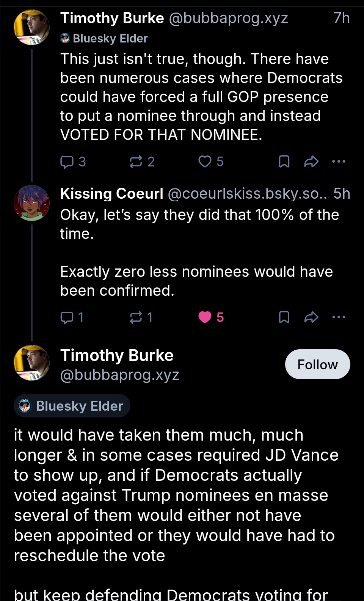Unlike Kissing Coeurl's post
Image resolution: width=364 pixels, height=601 pixels.
(x=205, y=317)
